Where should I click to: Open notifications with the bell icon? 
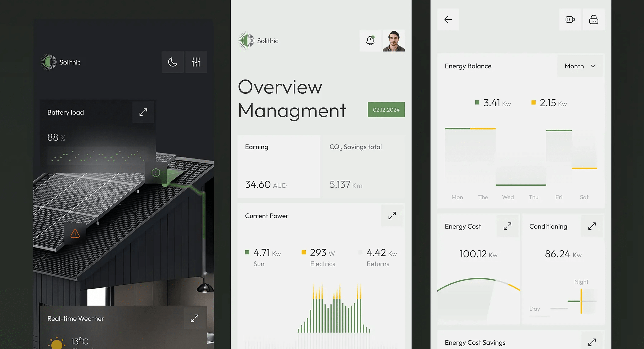[370, 40]
